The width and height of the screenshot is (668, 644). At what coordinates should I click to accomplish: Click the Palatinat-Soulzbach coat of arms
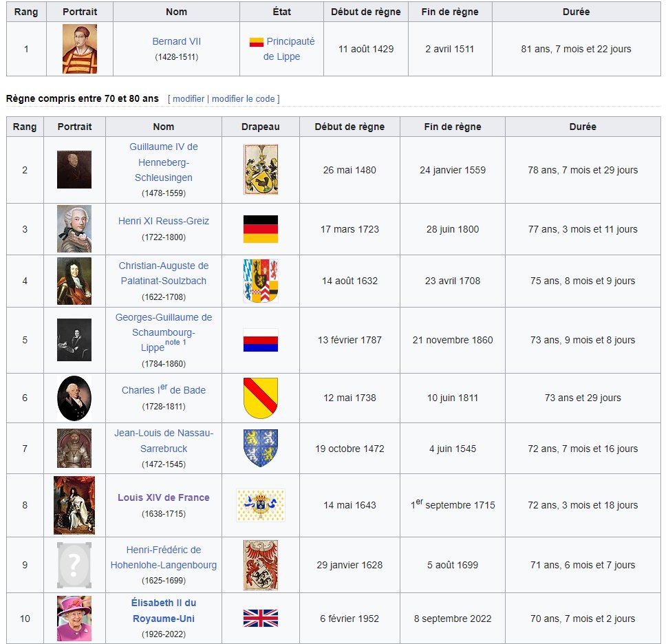point(261,281)
